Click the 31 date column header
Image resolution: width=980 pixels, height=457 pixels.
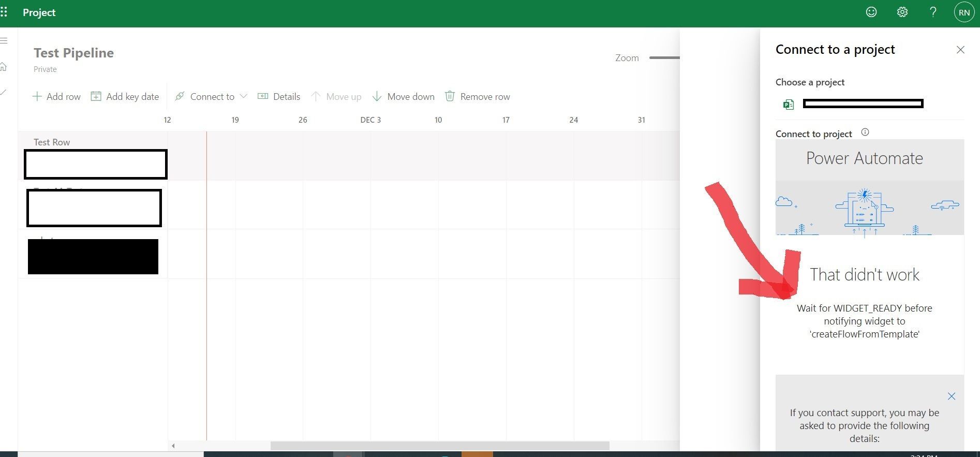[x=641, y=120]
